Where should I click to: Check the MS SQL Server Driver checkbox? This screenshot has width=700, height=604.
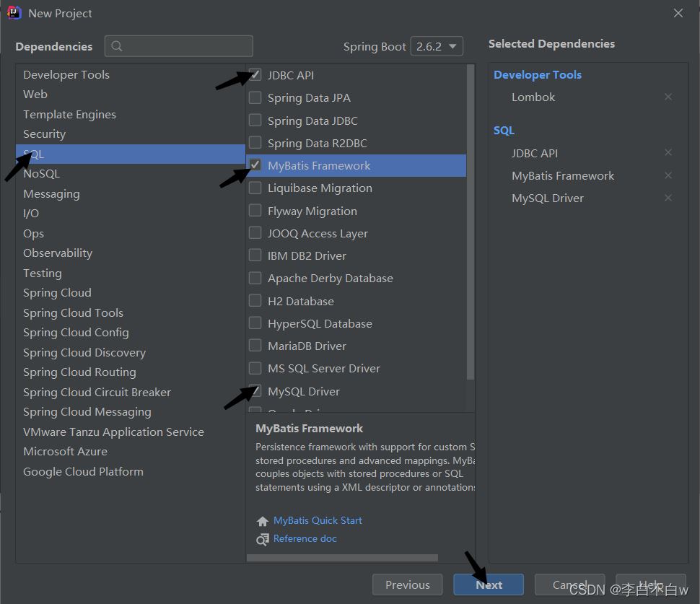coord(255,368)
